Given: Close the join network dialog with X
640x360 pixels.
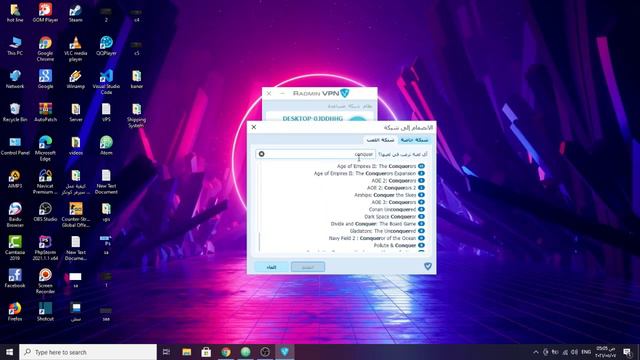Looking at the screenshot, I should (254, 127).
